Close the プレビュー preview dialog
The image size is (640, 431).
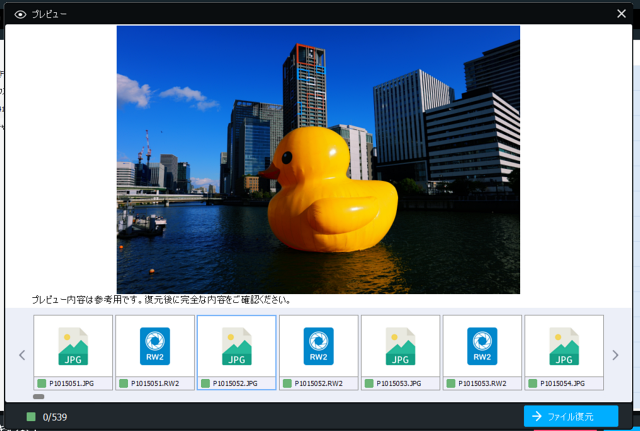click(621, 14)
